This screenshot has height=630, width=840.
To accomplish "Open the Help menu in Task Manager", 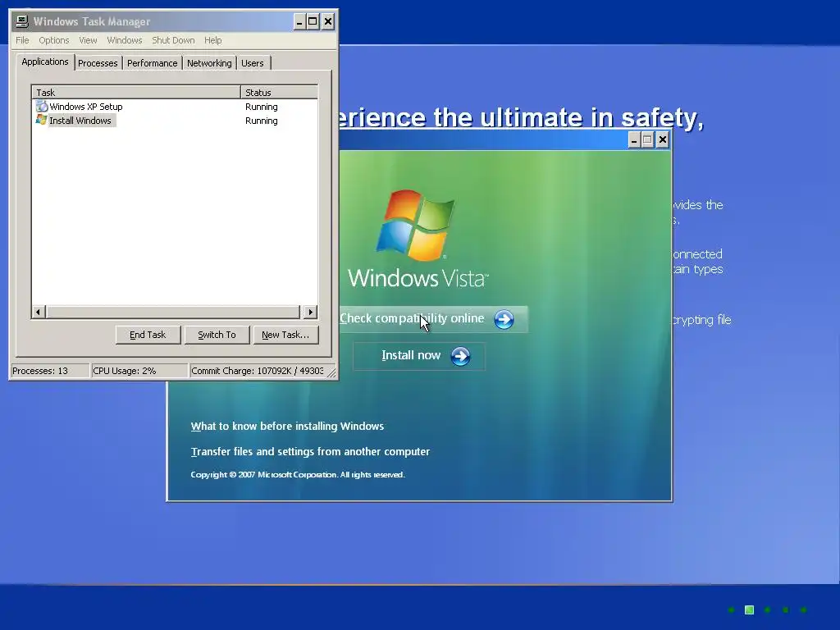I will pos(212,40).
